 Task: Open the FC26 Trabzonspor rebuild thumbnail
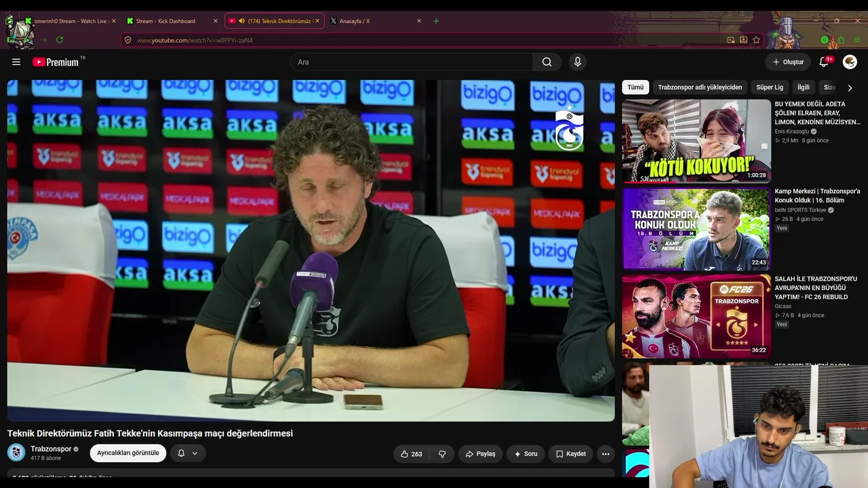click(x=696, y=317)
